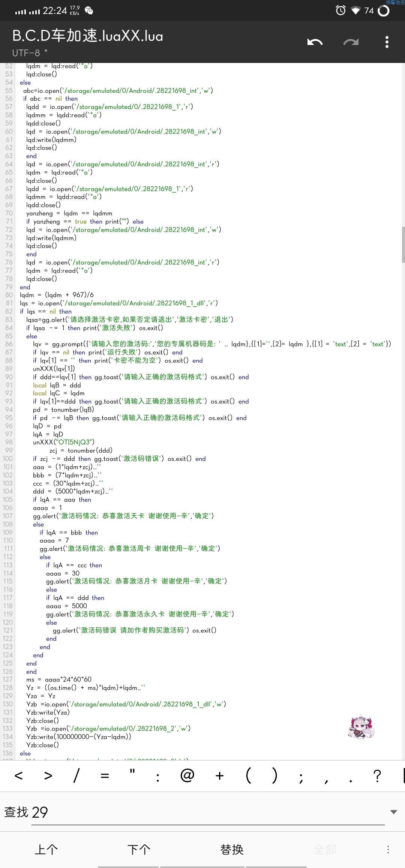
Task: Insert the equals sign from the symbol bar
Action: (105, 776)
